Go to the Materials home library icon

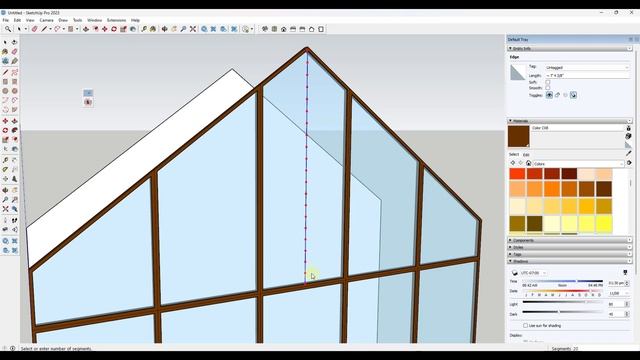point(529,163)
